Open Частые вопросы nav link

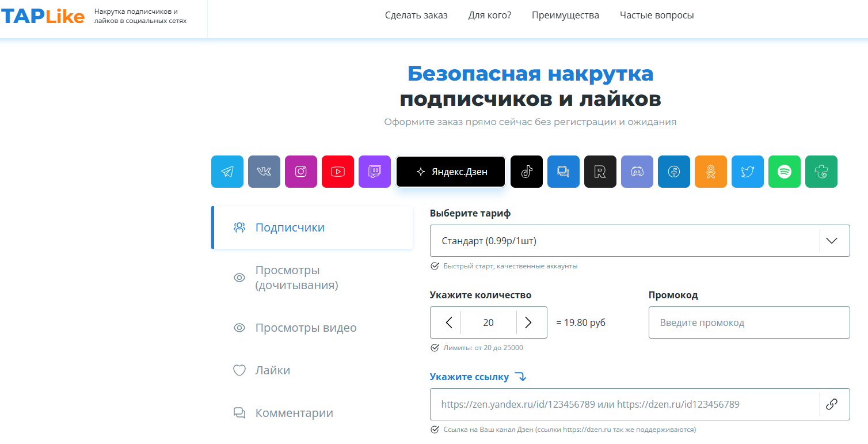(x=657, y=15)
